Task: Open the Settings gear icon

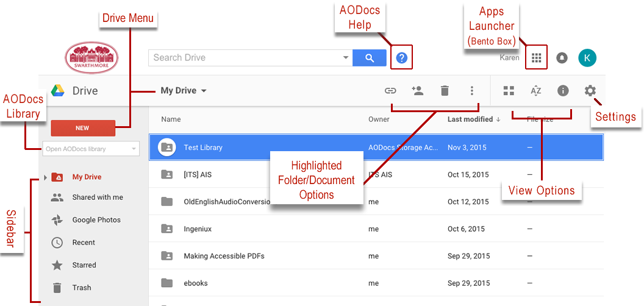Action: 590,91
